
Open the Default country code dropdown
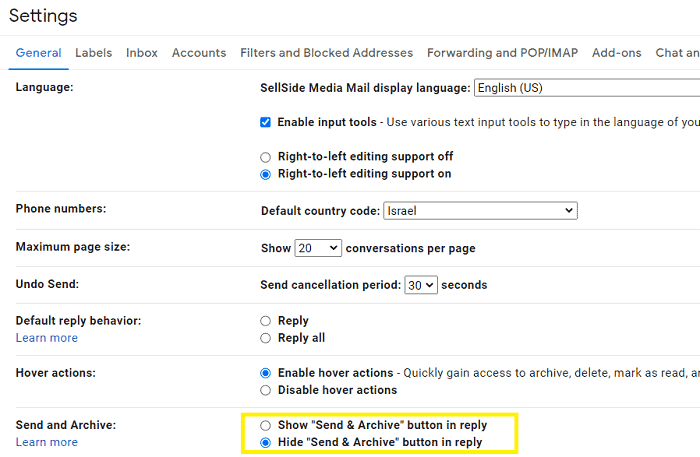[x=480, y=211]
